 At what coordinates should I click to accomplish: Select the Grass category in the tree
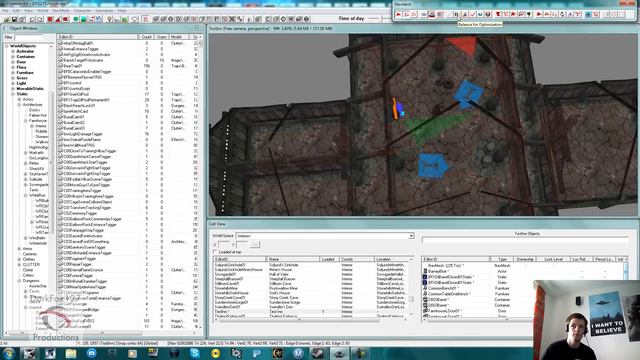[x=22, y=78]
